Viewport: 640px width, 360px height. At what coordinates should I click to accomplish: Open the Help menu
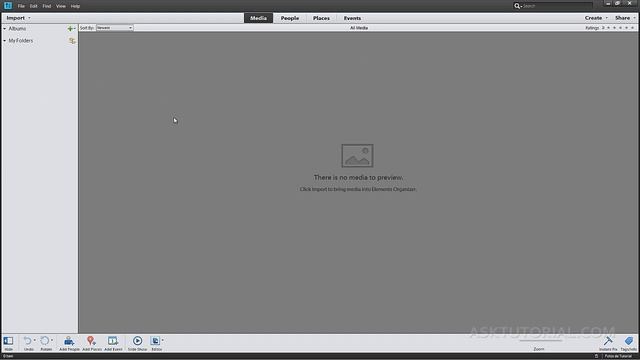tap(75, 6)
